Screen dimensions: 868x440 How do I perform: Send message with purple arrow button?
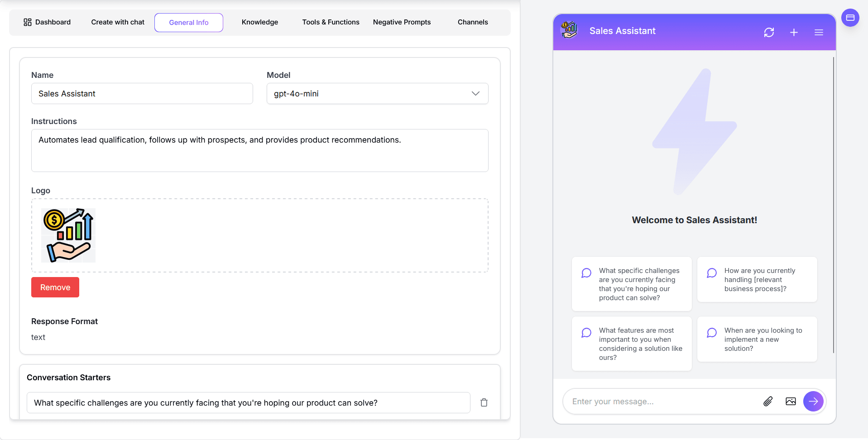pyautogui.click(x=813, y=401)
